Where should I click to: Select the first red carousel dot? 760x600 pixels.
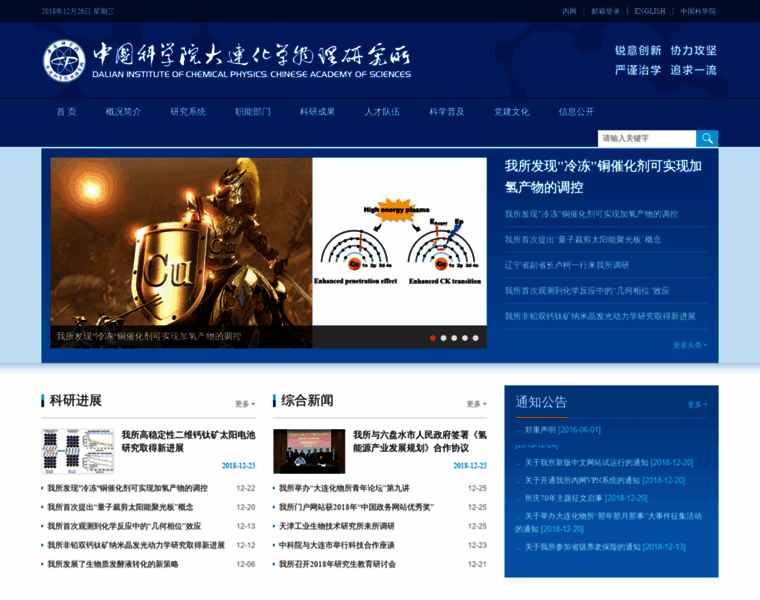433,338
